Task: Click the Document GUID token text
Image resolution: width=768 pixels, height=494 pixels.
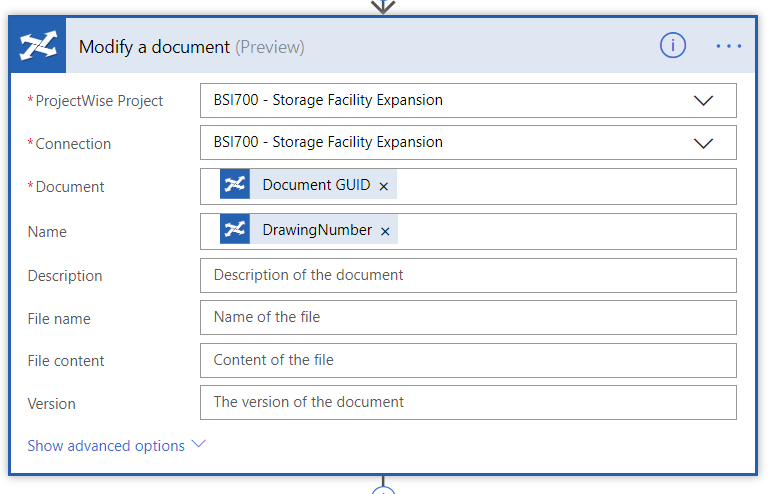Action: (x=316, y=185)
